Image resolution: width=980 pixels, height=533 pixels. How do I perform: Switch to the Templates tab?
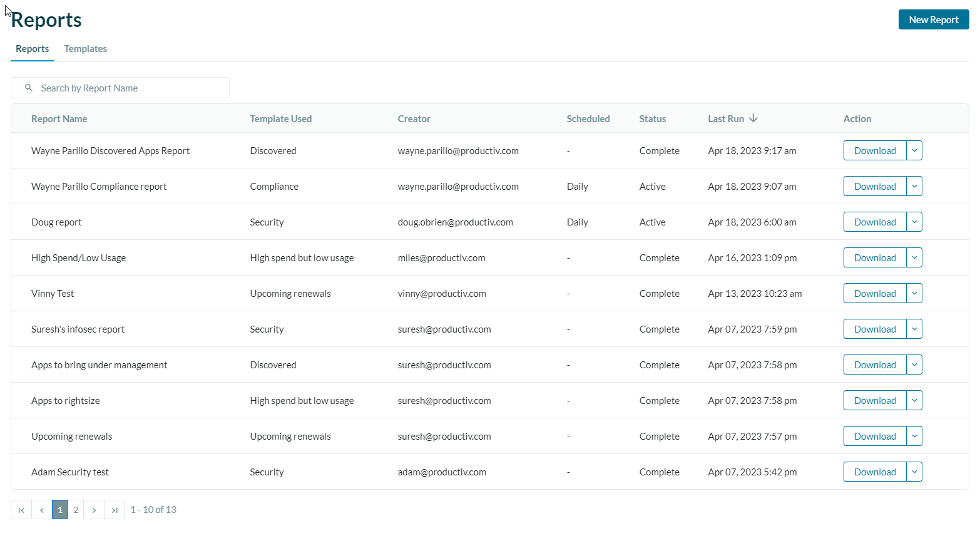click(x=85, y=48)
